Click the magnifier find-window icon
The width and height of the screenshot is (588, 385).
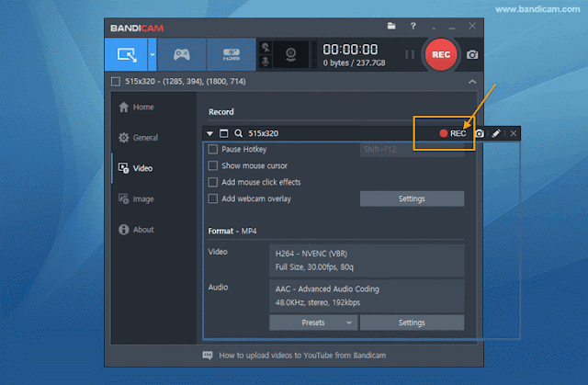pos(238,133)
